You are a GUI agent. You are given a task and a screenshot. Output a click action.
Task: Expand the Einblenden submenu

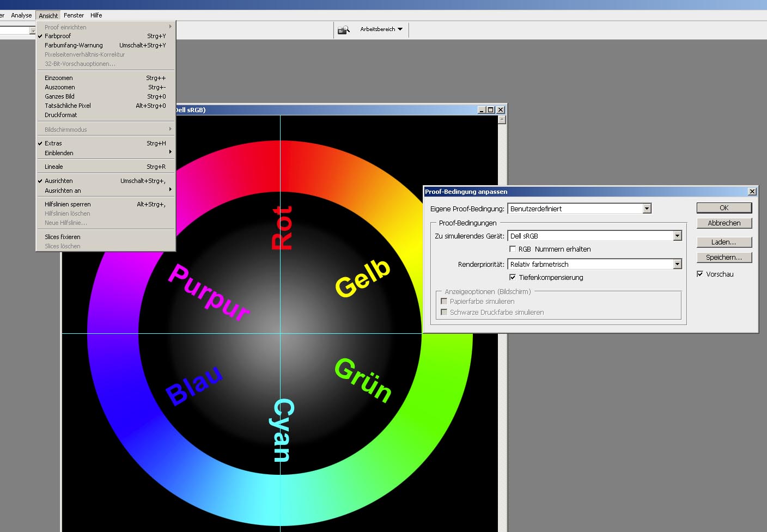[59, 154]
